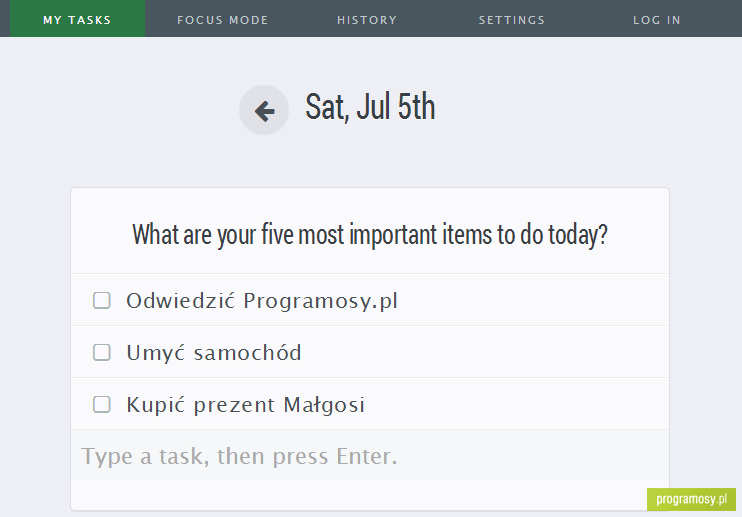Open the History tab
742x517 pixels.
point(367,20)
